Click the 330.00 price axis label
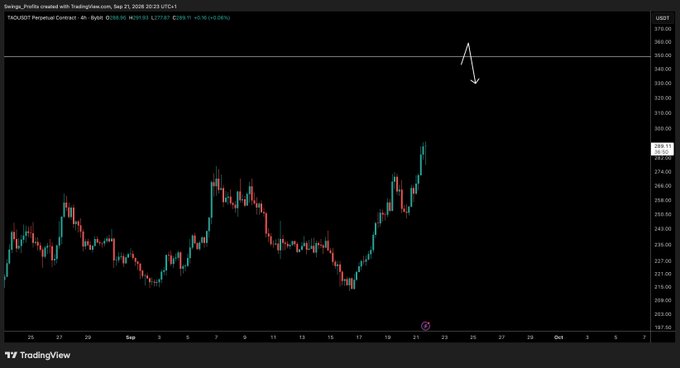680x368 pixels. click(x=663, y=83)
